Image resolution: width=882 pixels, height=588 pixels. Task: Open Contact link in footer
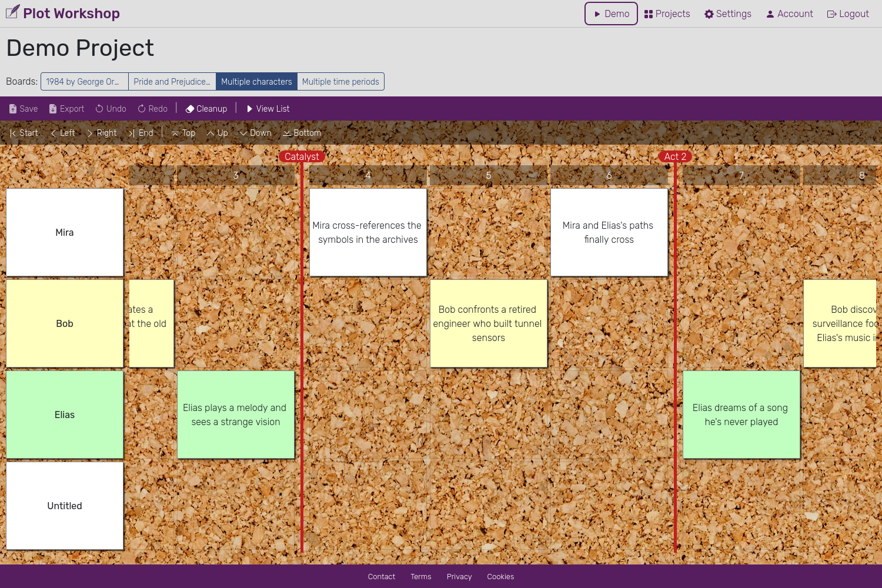(x=381, y=577)
